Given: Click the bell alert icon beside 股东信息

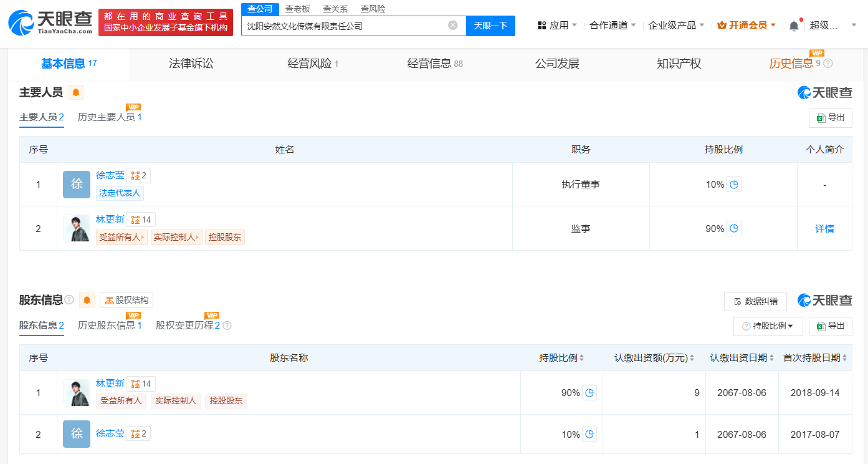Looking at the screenshot, I should coord(87,300).
